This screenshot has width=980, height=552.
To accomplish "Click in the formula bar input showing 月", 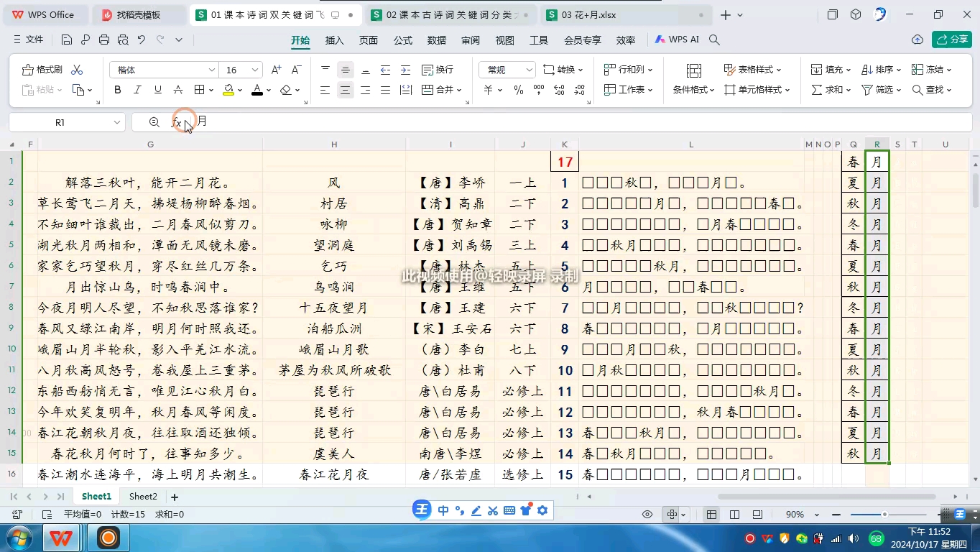I will 581,122.
